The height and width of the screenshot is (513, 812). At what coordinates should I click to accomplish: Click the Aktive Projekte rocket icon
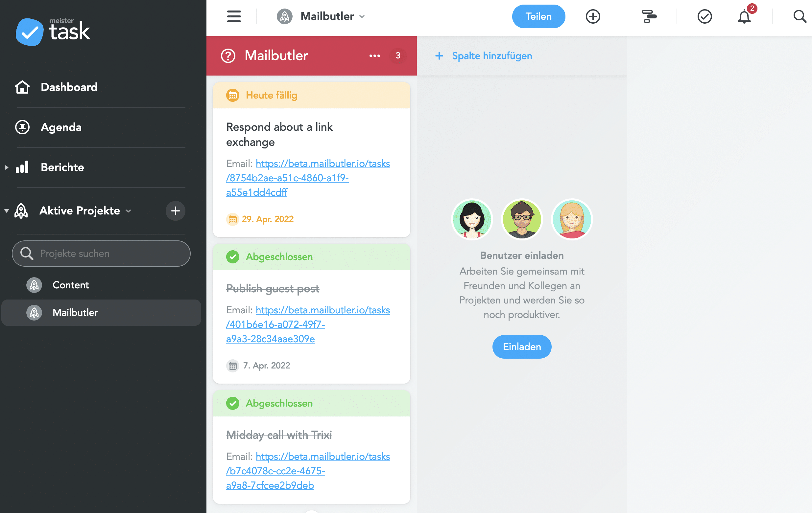click(21, 211)
